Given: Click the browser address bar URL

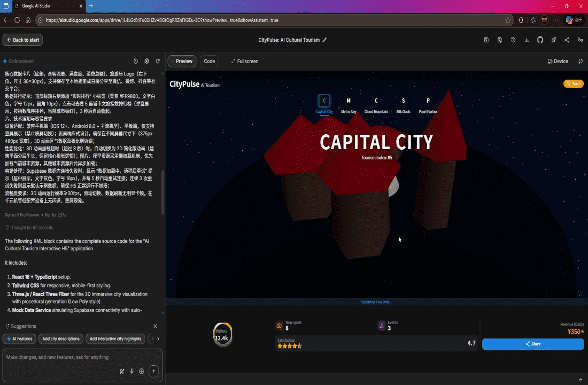Looking at the screenshot, I should (162, 20).
